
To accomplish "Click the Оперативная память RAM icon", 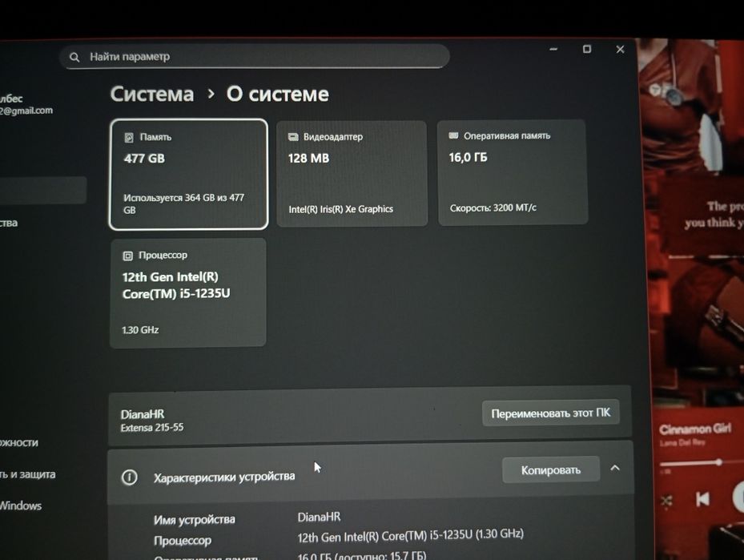I will click(453, 135).
